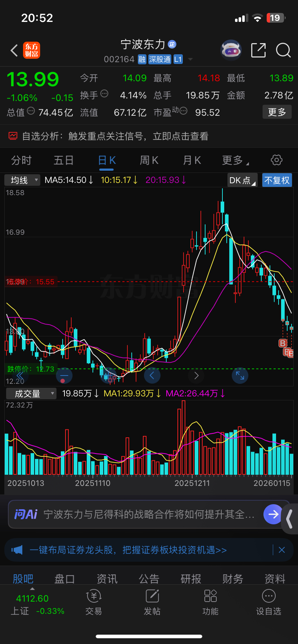
Task: Switch to 五日 chart tab
Action: [64, 160]
